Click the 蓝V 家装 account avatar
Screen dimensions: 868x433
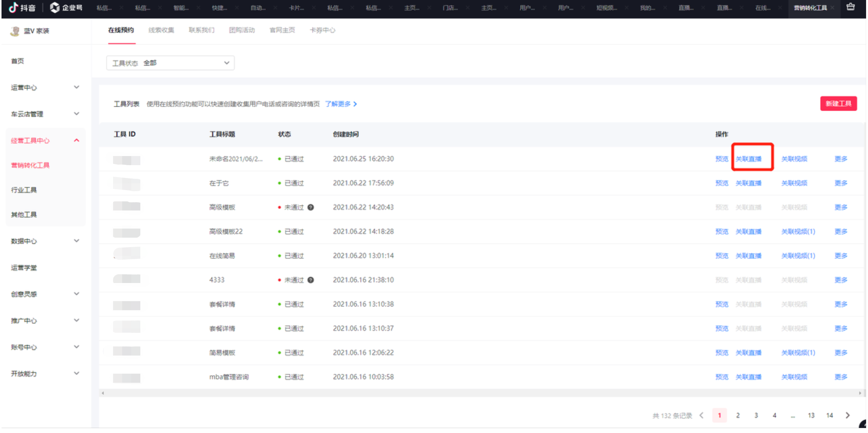coord(15,31)
